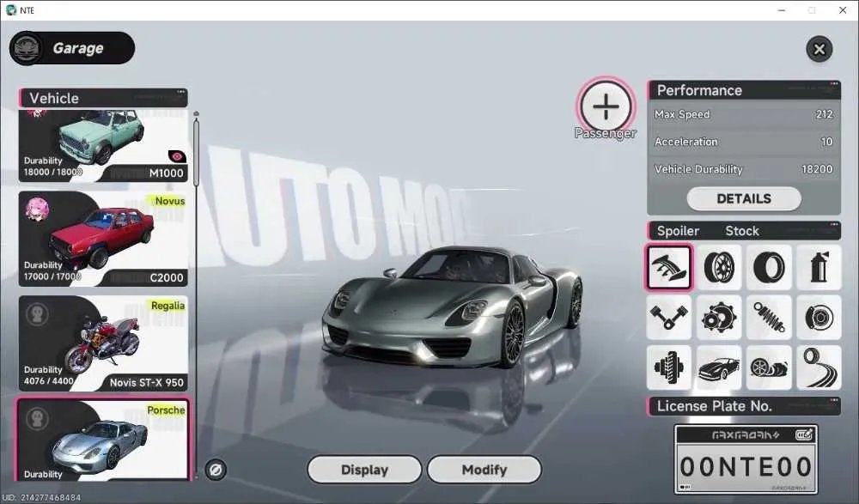Close the Garage screen
Screen dimensions: 859x504
(x=819, y=49)
